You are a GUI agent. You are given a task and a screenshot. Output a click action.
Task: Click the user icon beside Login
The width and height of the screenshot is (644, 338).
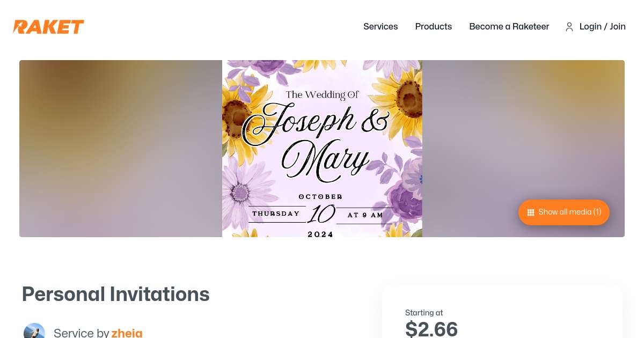click(x=569, y=27)
